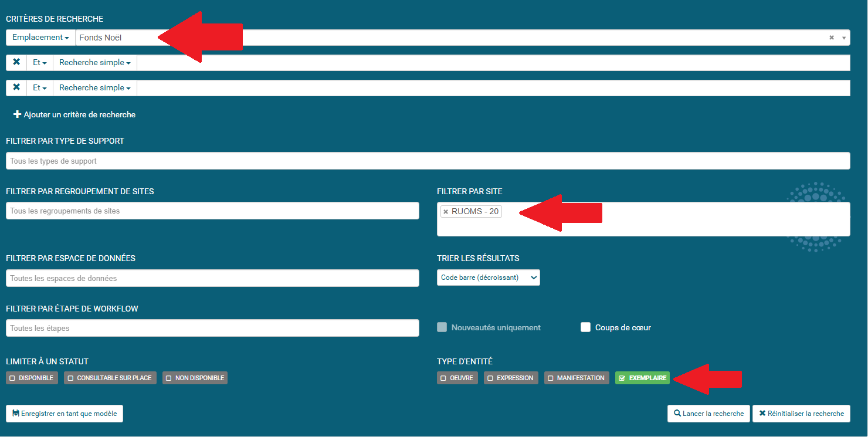Open the Et operator of third row
This screenshot has width=868, height=440.
[40, 87]
